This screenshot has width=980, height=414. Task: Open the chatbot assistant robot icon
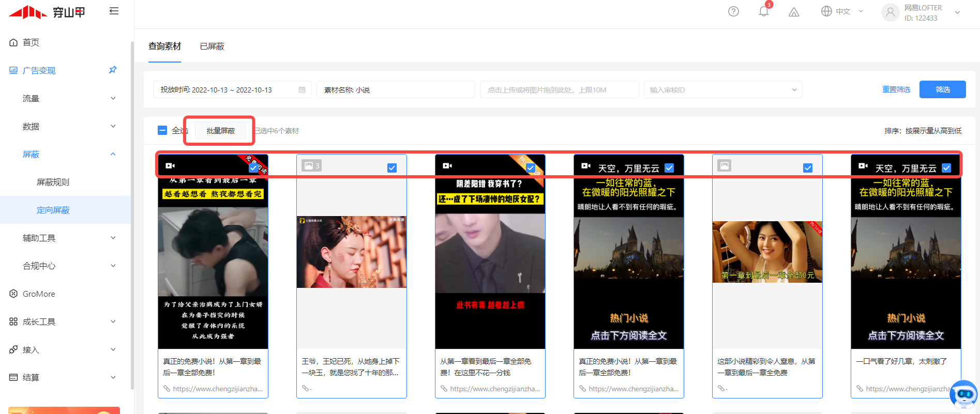[x=964, y=394]
